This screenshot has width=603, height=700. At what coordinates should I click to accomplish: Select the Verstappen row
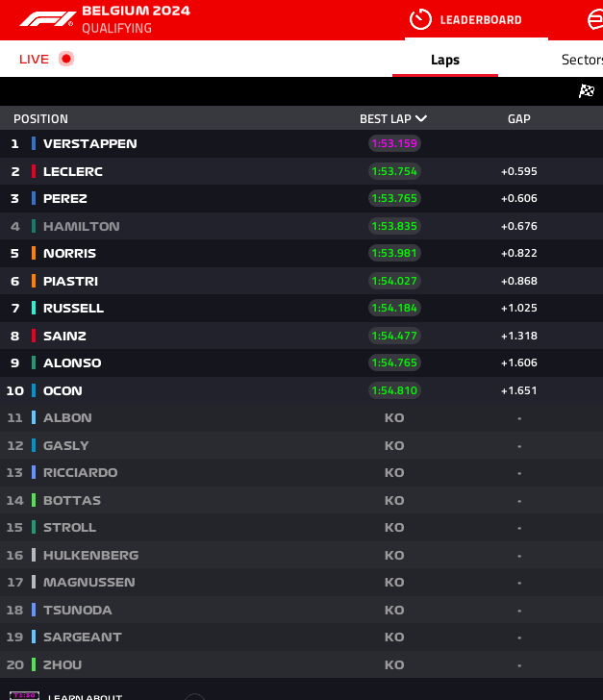point(302,144)
